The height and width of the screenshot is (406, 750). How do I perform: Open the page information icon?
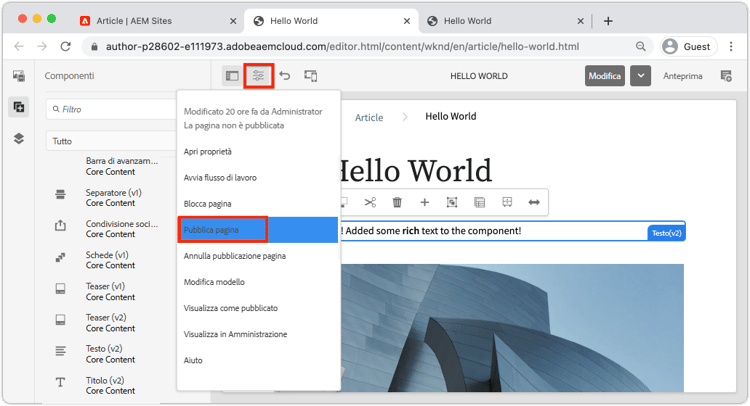258,76
